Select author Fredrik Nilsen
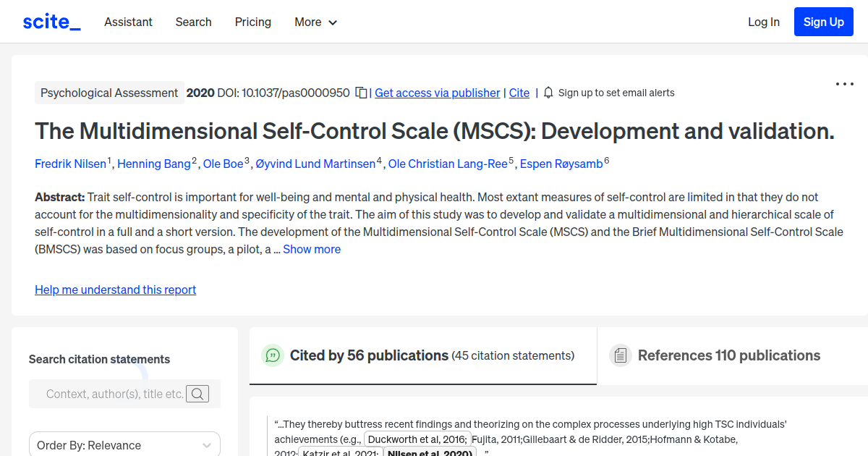The image size is (868, 456). pos(70,164)
